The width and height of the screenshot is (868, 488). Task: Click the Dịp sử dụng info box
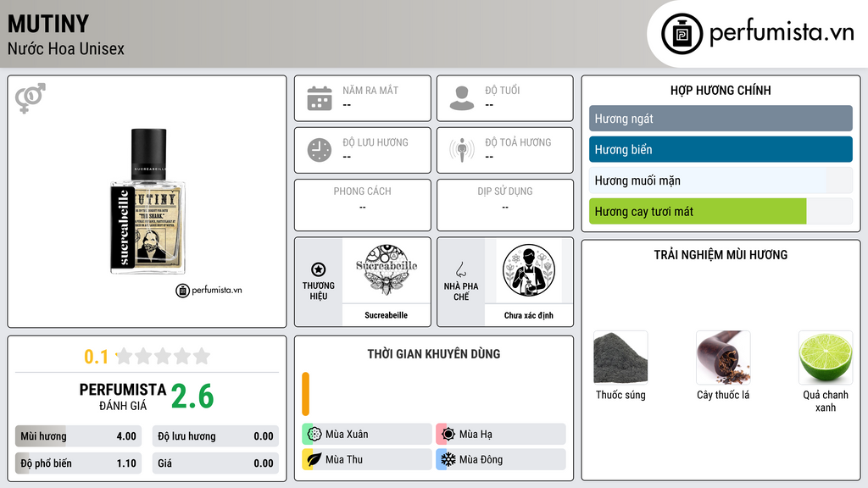tap(505, 205)
